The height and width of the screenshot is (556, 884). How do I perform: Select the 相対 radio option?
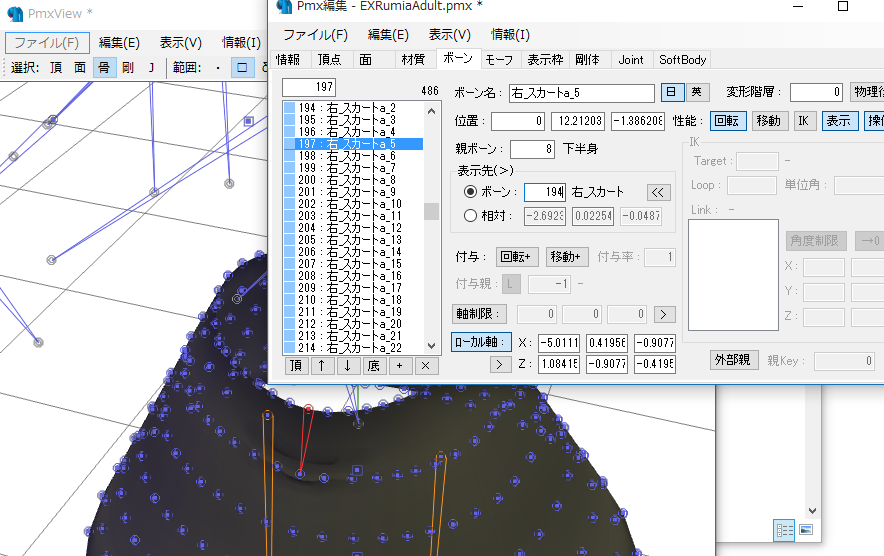tap(471, 215)
